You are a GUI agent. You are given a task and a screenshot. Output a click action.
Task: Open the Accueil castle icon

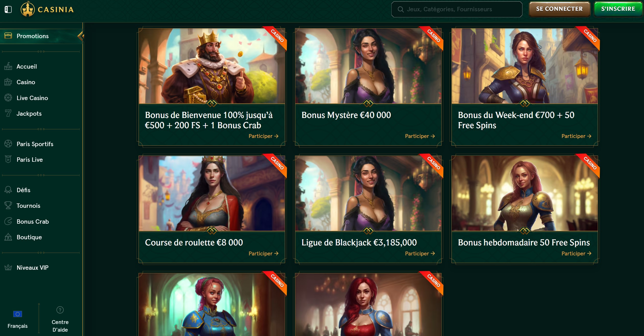click(x=8, y=66)
